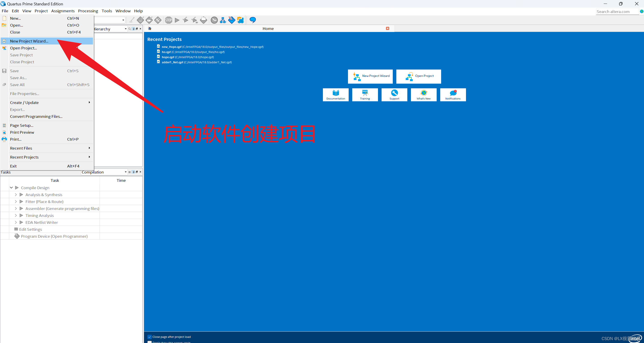Click the globe icon beside search field
Image resolution: width=644 pixels, height=343 pixels.
pyautogui.click(x=642, y=11)
